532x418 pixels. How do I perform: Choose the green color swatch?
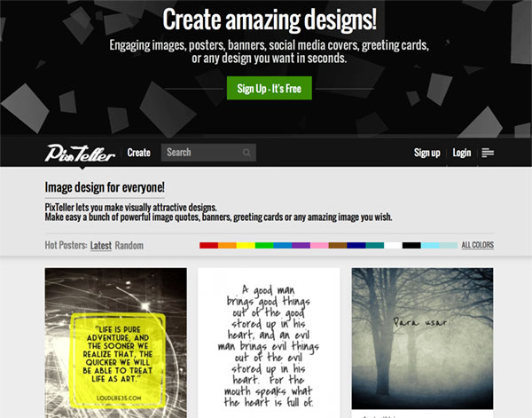[264, 245]
